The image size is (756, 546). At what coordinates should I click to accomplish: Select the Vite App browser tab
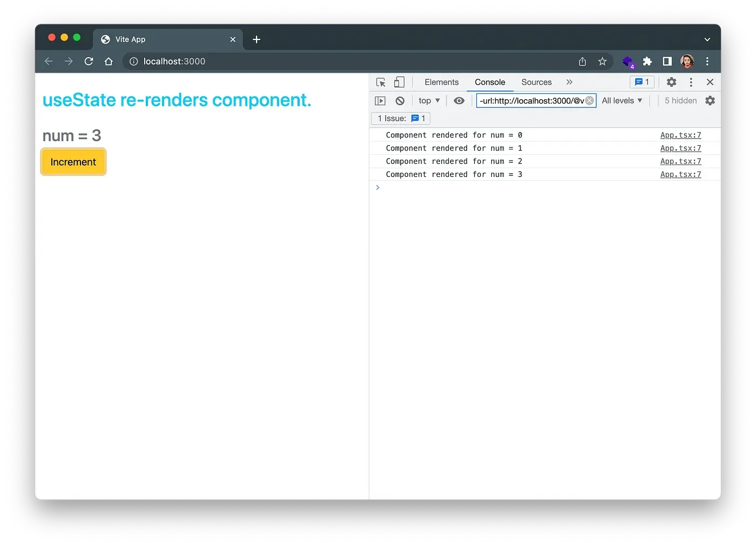[168, 39]
